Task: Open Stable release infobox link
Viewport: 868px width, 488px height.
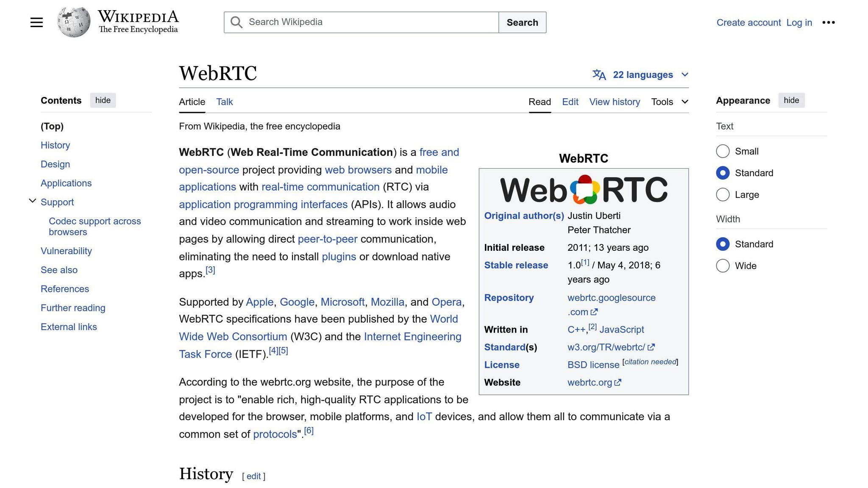Action: (x=516, y=266)
